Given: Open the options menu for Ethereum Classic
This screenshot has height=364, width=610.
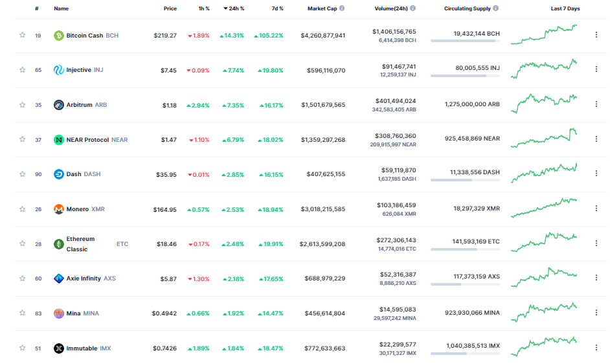Looking at the screenshot, I should coord(596,243).
